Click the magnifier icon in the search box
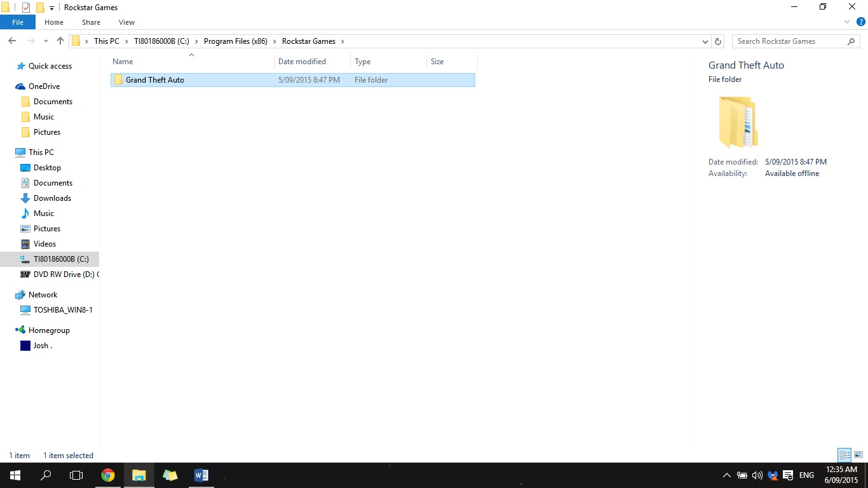Image resolution: width=868 pixels, height=488 pixels. pyautogui.click(x=851, y=41)
